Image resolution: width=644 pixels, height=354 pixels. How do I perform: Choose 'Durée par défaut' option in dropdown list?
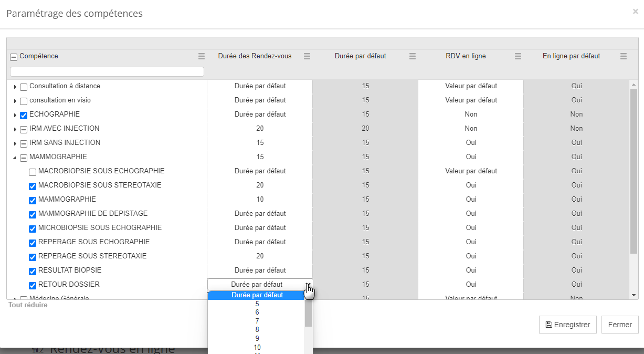click(257, 295)
